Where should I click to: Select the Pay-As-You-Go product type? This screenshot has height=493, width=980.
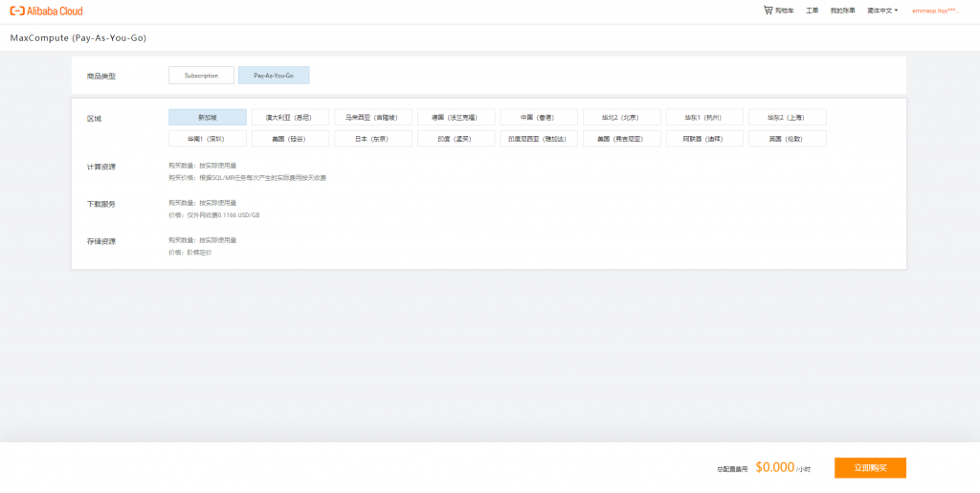274,75
